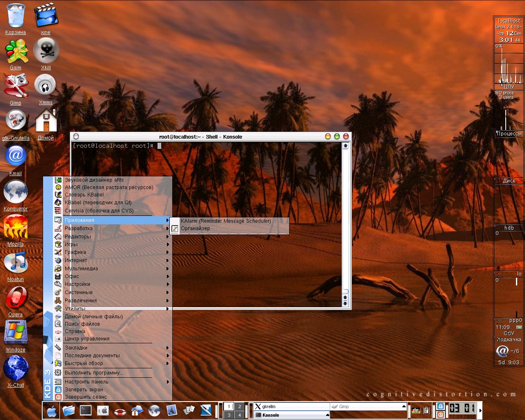
Task: Expand the Графика submenu
Action: point(112,252)
